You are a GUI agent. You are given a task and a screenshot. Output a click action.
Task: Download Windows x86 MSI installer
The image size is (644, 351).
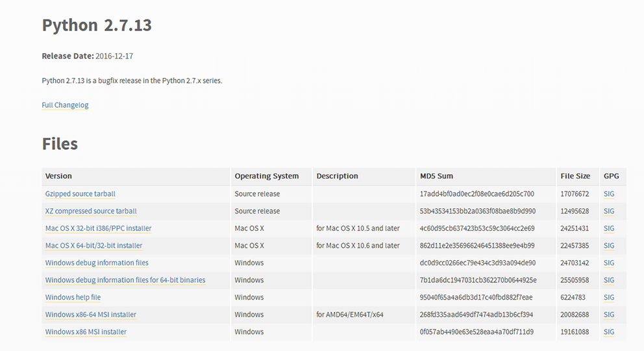coord(86,332)
